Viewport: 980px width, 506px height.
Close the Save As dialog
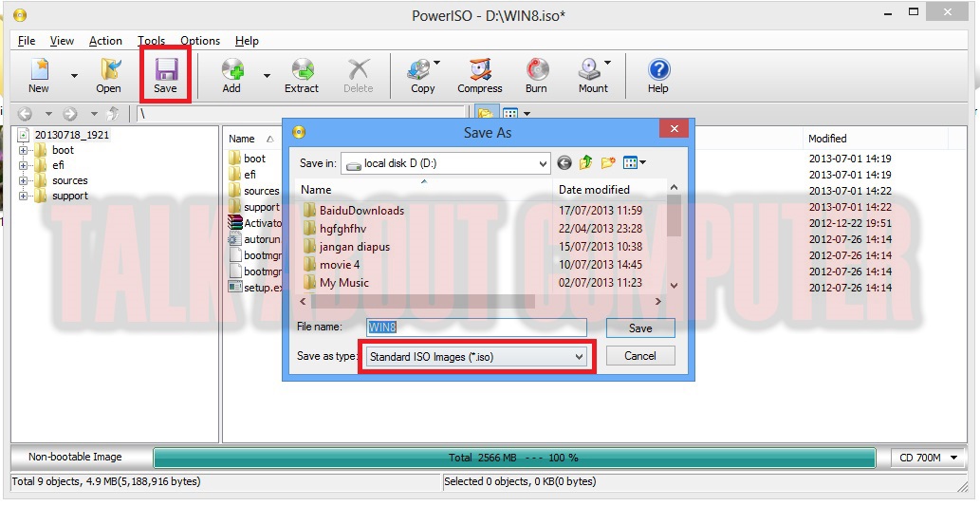pos(674,129)
